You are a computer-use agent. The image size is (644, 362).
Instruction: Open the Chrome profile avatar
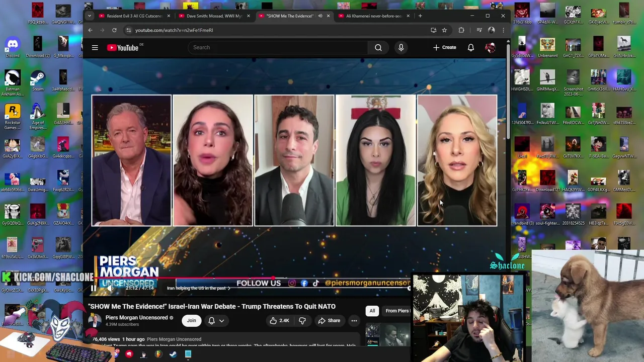click(x=492, y=30)
